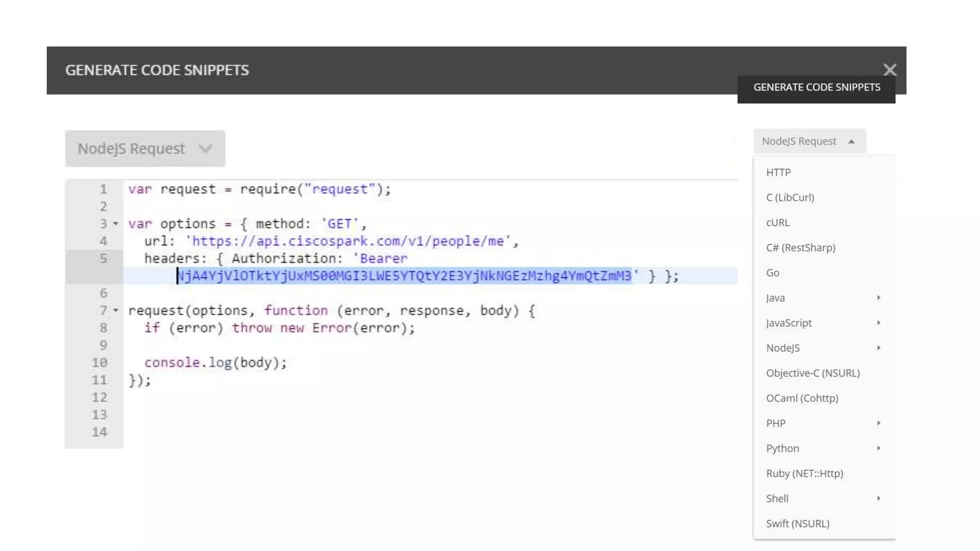Expand the Shell submenu arrow
980x551 pixels.
pyautogui.click(x=879, y=498)
